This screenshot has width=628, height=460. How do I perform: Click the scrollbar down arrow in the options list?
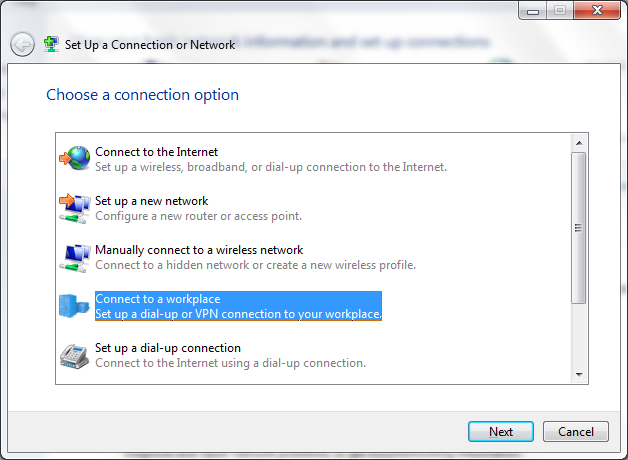579,374
